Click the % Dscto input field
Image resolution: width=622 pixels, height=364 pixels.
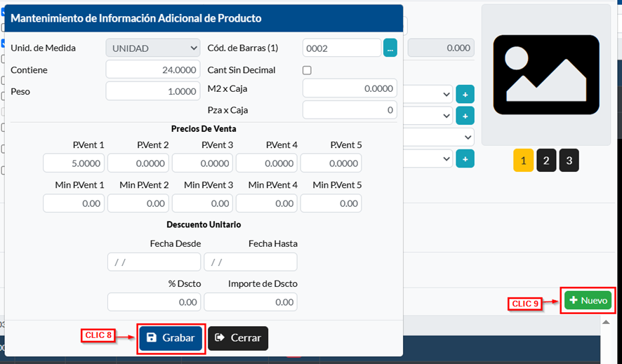pyautogui.click(x=154, y=302)
